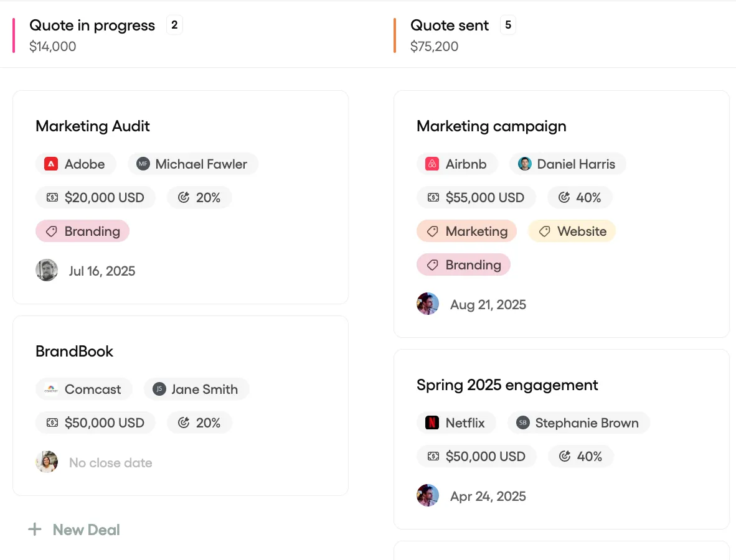The height and width of the screenshot is (560, 736).
Task: Click tag icon on Website label
Action: (x=544, y=231)
